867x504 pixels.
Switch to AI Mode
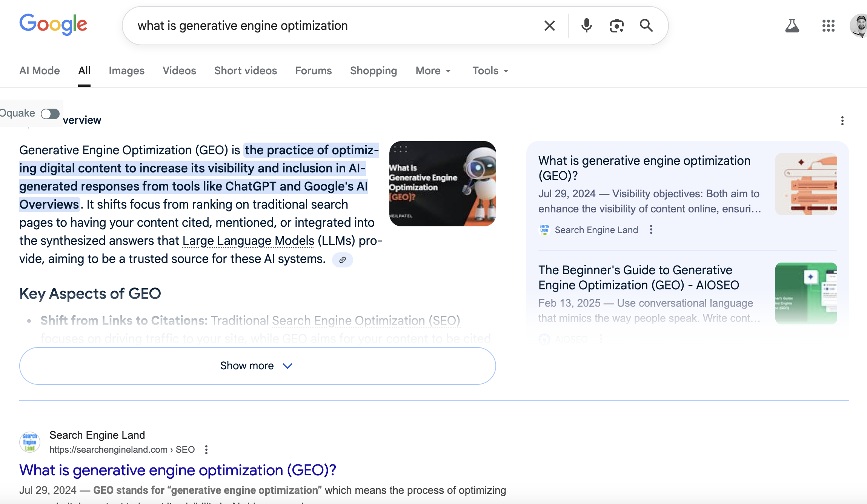pyautogui.click(x=39, y=71)
